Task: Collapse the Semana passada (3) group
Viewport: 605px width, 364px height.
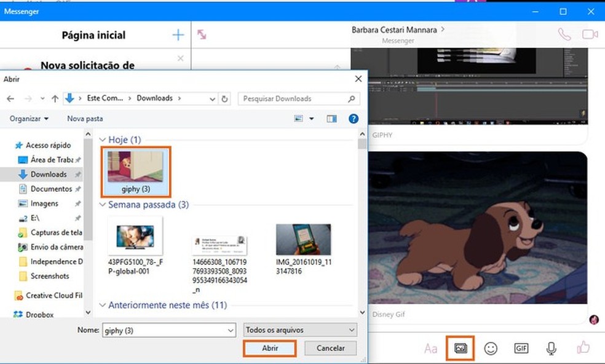Action: [x=102, y=205]
